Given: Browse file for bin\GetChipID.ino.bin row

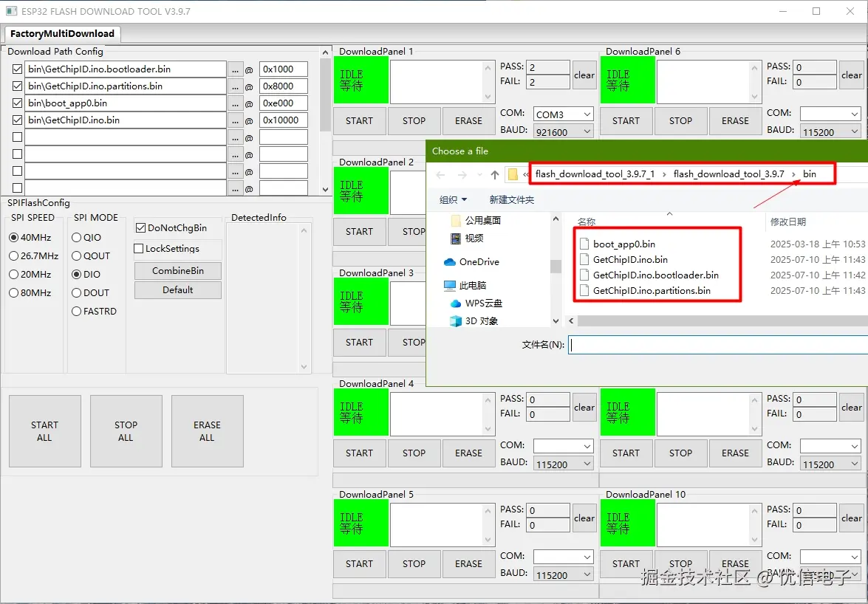Looking at the screenshot, I should 235,120.
